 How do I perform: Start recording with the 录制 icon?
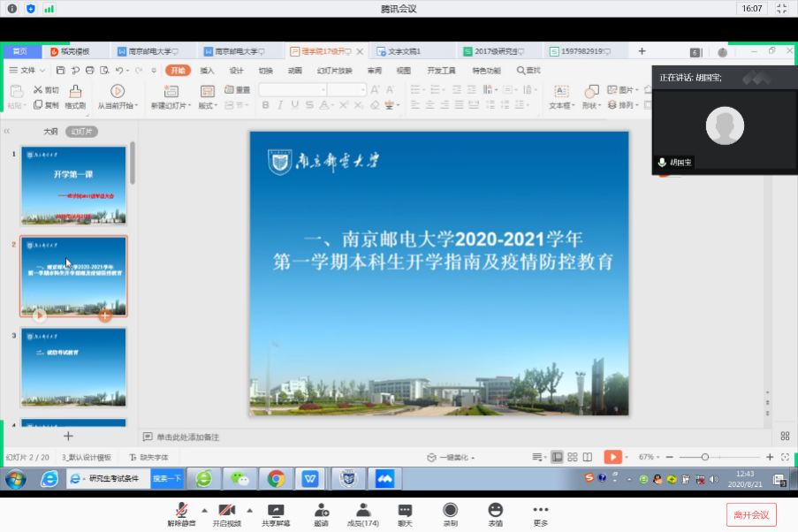[x=451, y=512]
